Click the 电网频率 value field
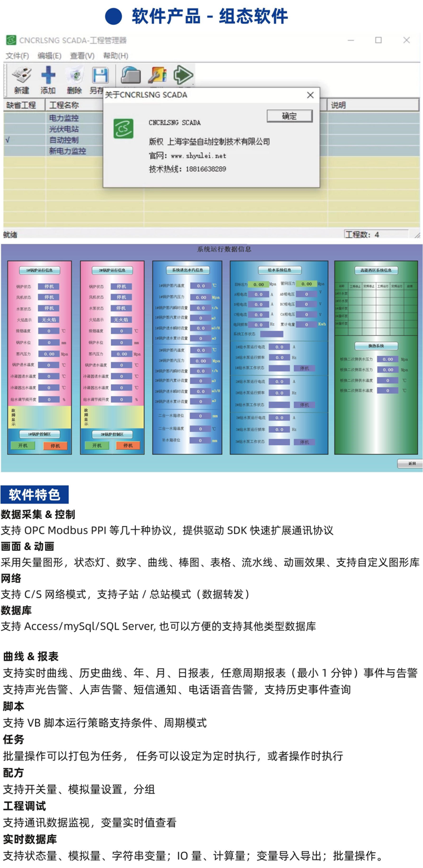The width and height of the screenshot is (423, 868). 258,325
